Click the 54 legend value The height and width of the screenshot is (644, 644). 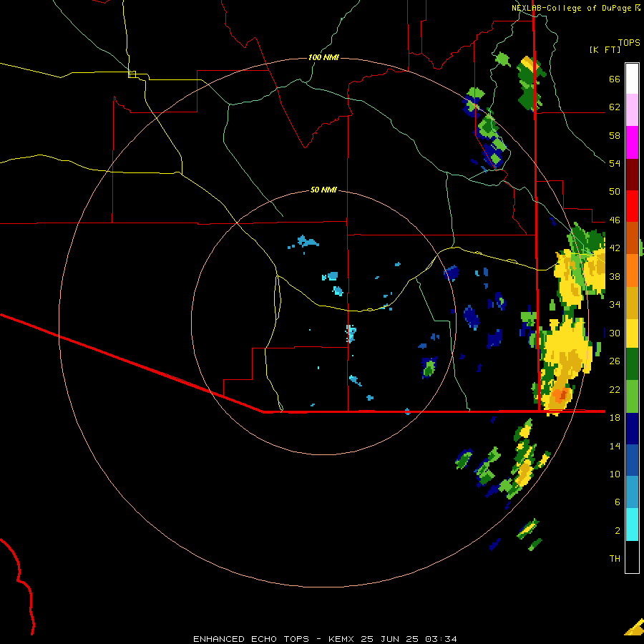[x=615, y=163]
